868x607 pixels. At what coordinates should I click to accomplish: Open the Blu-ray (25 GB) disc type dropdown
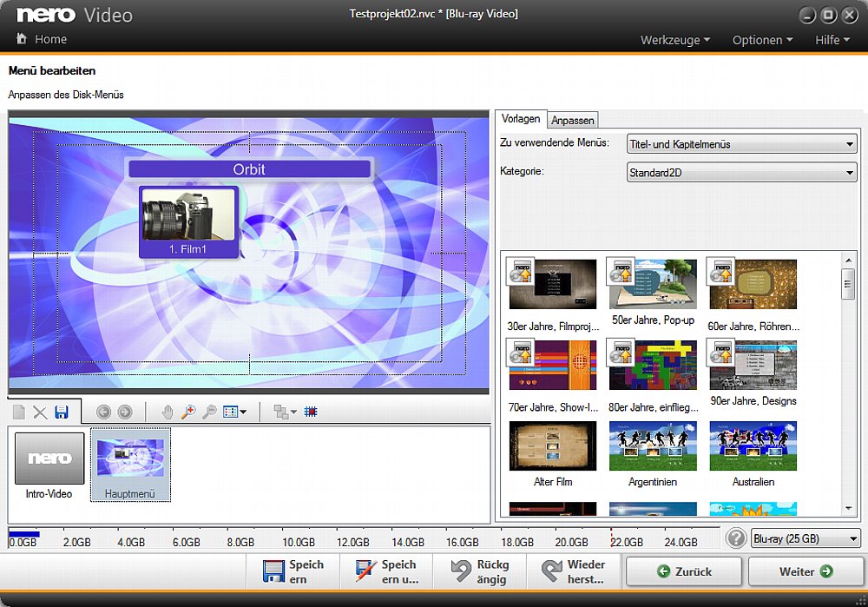tap(805, 538)
